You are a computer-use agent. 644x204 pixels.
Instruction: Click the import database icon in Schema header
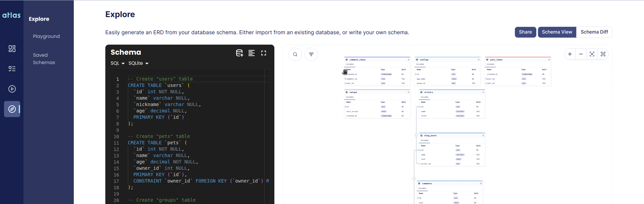point(239,53)
